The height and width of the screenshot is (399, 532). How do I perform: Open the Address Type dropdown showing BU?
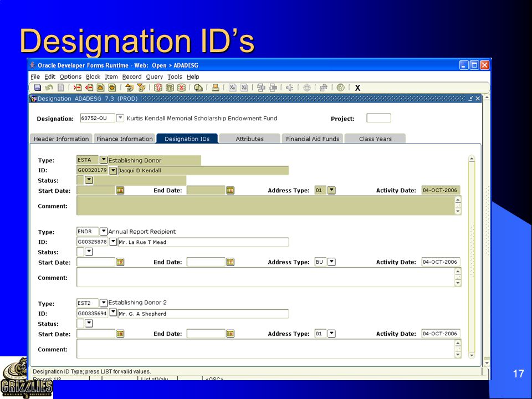click(331, 262)
